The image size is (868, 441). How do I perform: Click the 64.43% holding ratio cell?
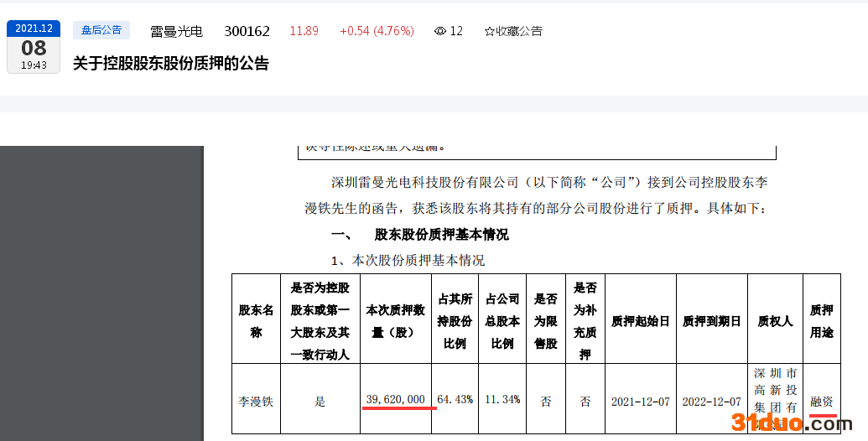click(x=455, y=398)
